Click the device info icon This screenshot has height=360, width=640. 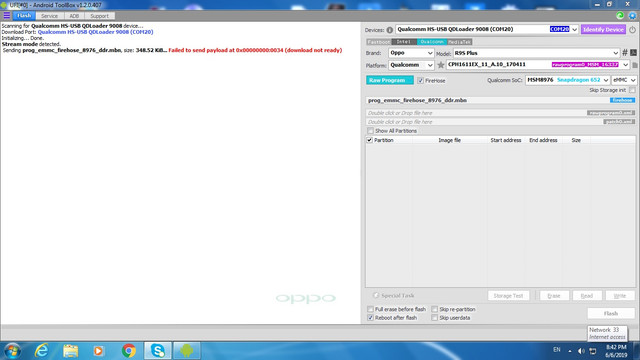(389, 30)
